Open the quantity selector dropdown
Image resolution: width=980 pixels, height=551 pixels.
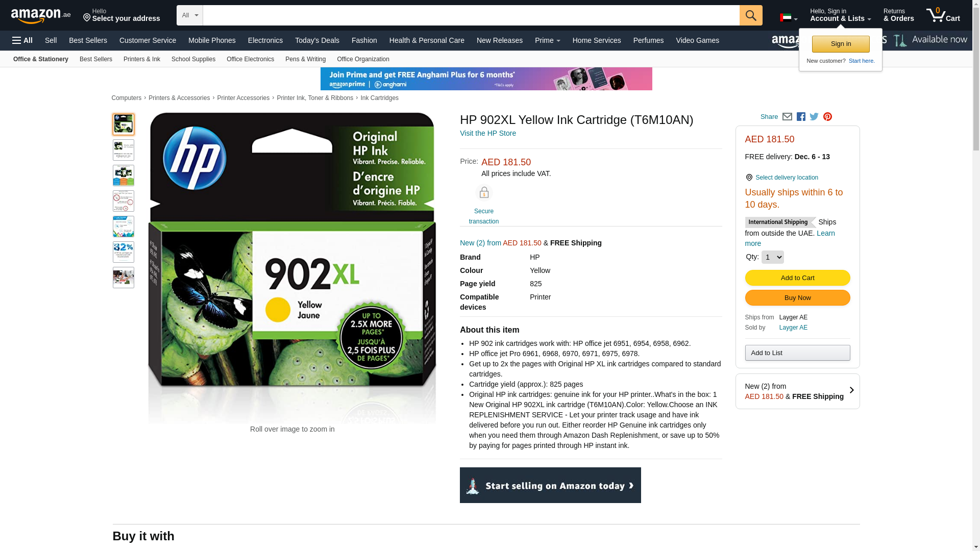click(772, 257)
